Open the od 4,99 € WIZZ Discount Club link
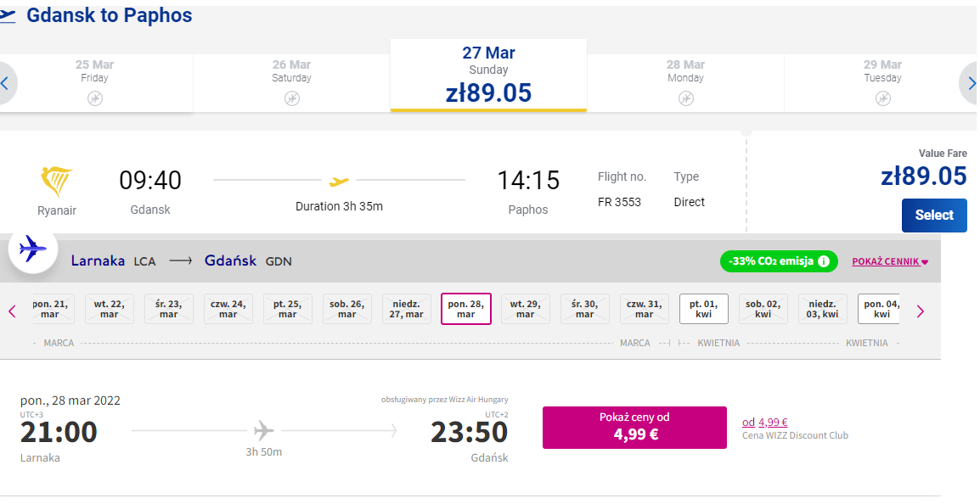980x504 pixels. click(765, 423)
